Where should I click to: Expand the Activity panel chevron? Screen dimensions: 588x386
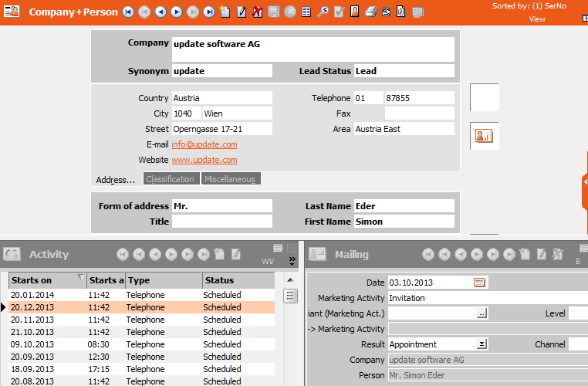coord(292,261)
